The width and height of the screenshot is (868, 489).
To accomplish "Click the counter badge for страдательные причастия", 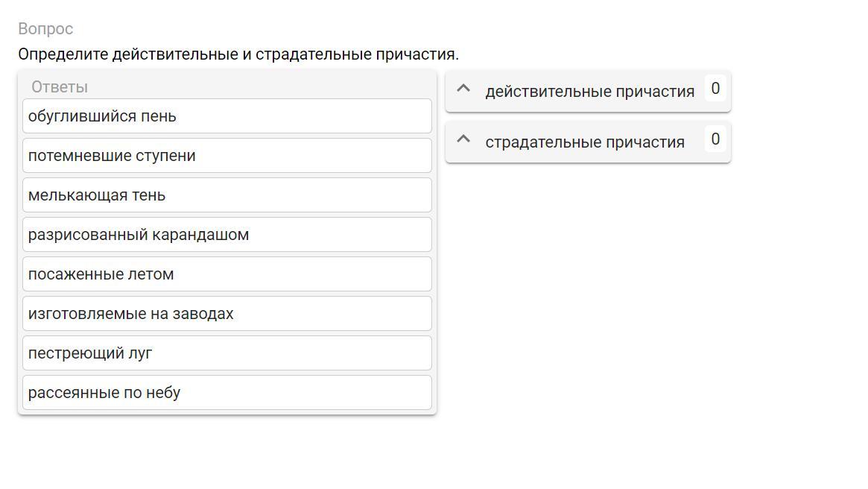I will pyautogui.click(x=715, y=139).
